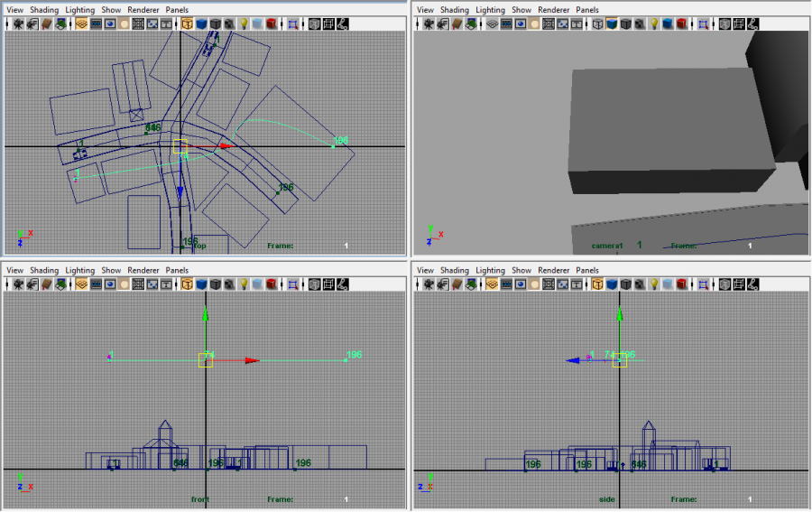Toggle grid display in the camera1 panel toolbar
The height and width of the screenshot is (512, 812).
click(493, 23)
